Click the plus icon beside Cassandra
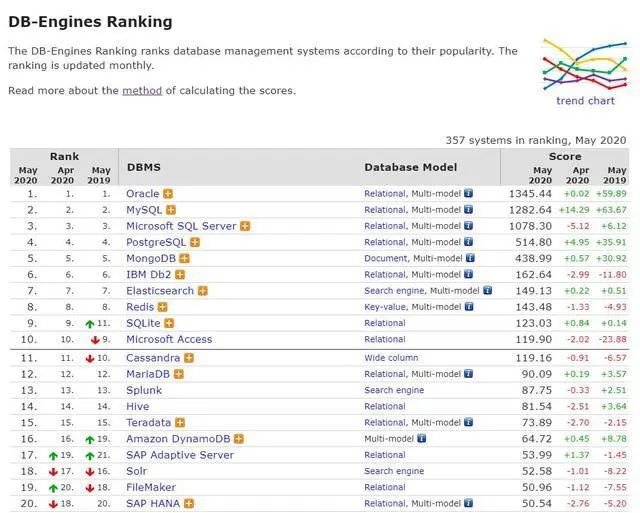 [189, 358]
